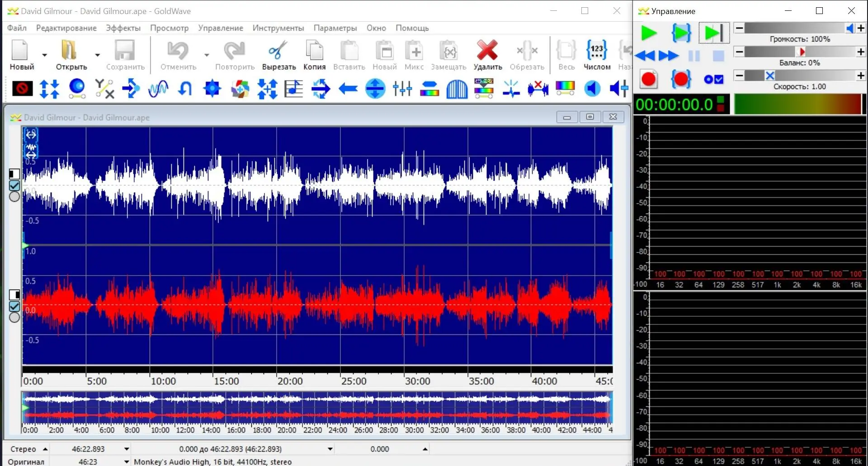The image size is (868, 466).
Task: Cut the selection with the Вырезать scissors
Action: click(x=278, y=54)
